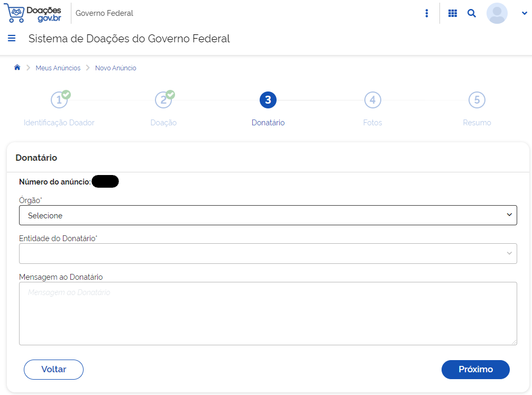Screen dimensions: 532x395
Task: Open the hamburger side menu
Action: coord(12,38)
